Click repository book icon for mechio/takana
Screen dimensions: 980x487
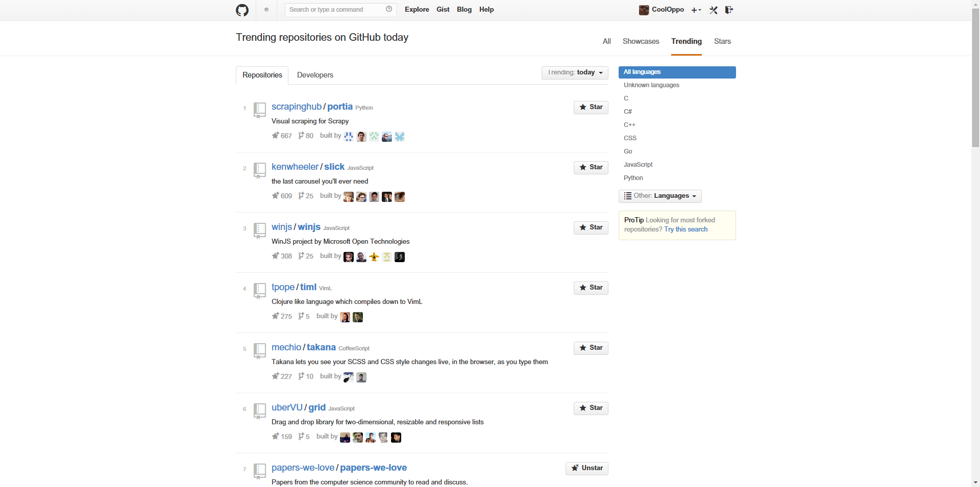[x=260, y=350]
